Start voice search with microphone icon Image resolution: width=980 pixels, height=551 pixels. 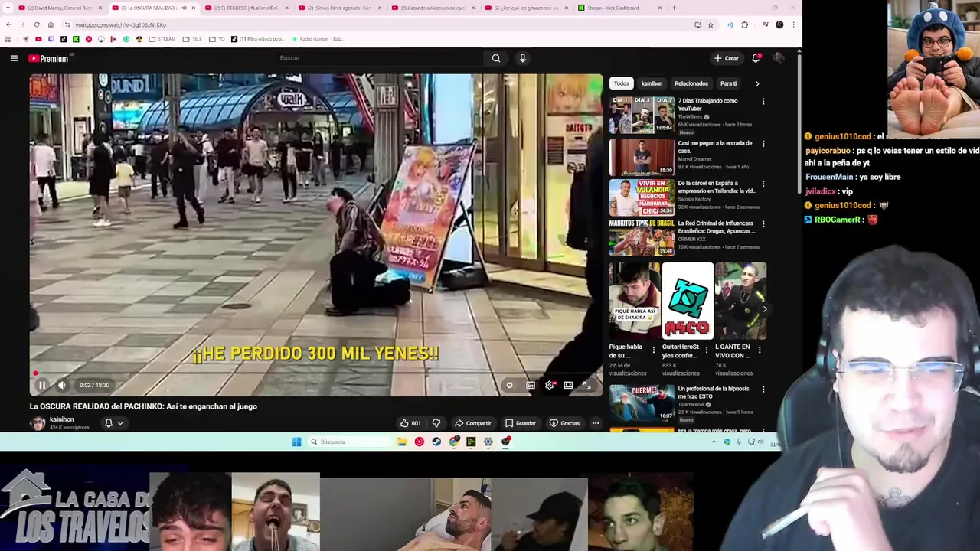522,58
